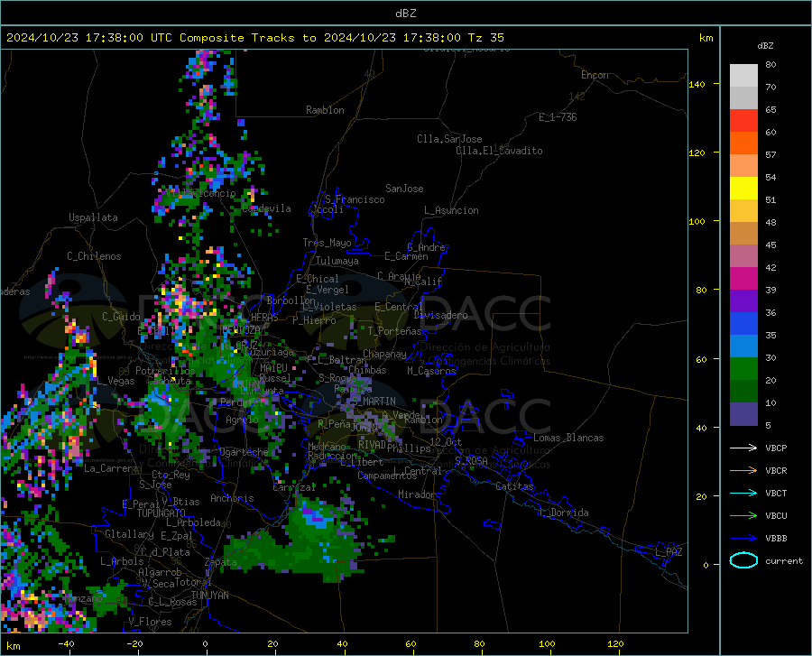The height and width of the screenshot is (656, 812).
Task: Select the green 20 dBZ color swatch
Action: click(743, 369)
